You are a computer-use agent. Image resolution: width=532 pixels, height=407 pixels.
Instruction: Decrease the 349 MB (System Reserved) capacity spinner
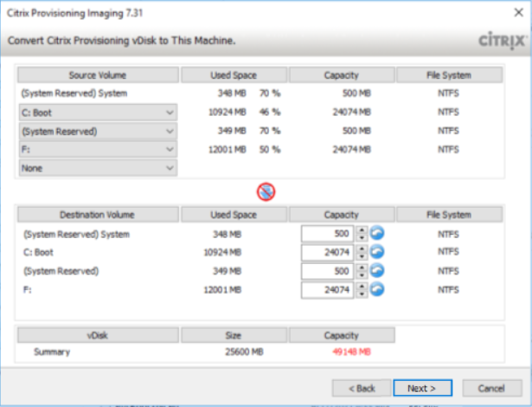[362, 275]
